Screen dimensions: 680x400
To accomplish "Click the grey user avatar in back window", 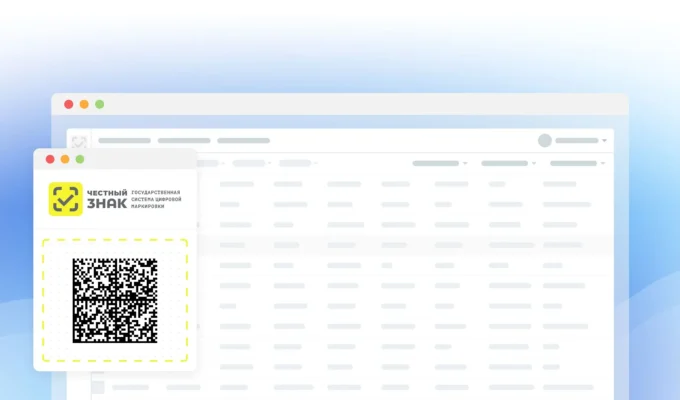I will pyautogui.click(x=545, y=141).
